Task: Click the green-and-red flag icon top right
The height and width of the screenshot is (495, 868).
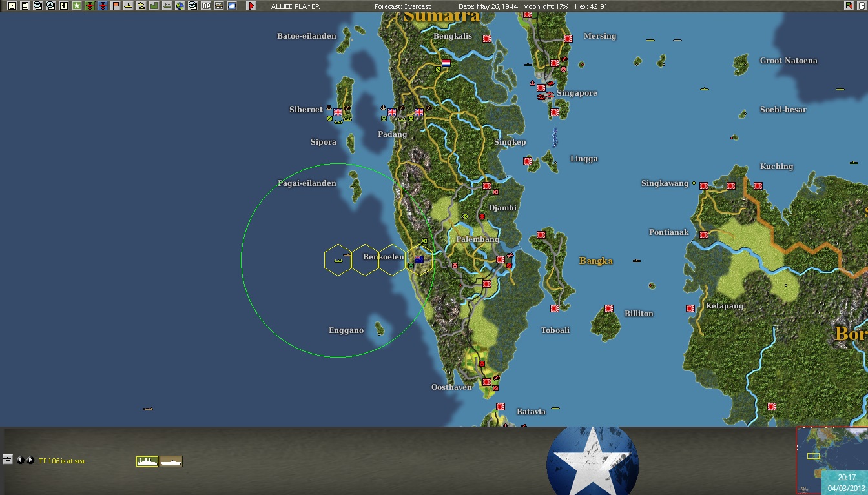Action: coord(849,6)
